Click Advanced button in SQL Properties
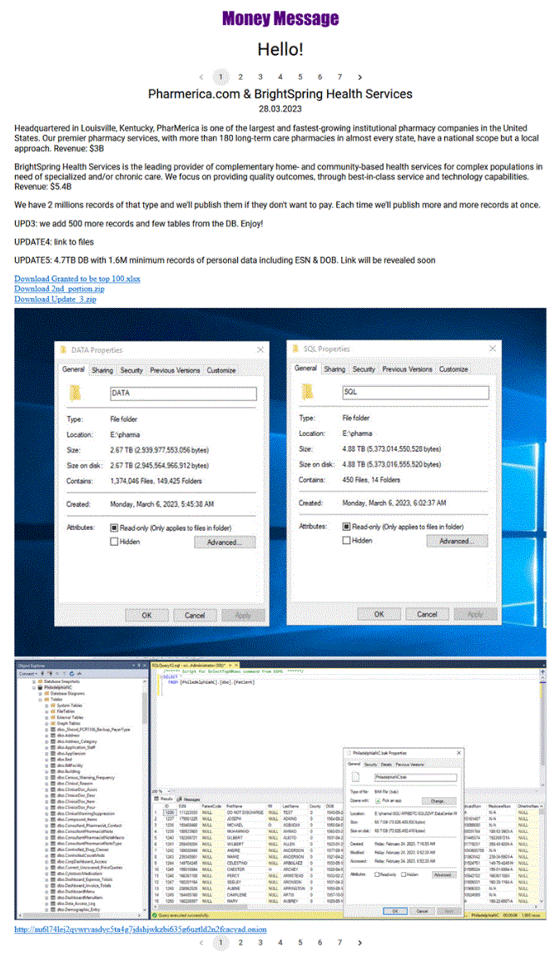The height and width of the screenshot is (956, 560). click(x=457, y=541)
